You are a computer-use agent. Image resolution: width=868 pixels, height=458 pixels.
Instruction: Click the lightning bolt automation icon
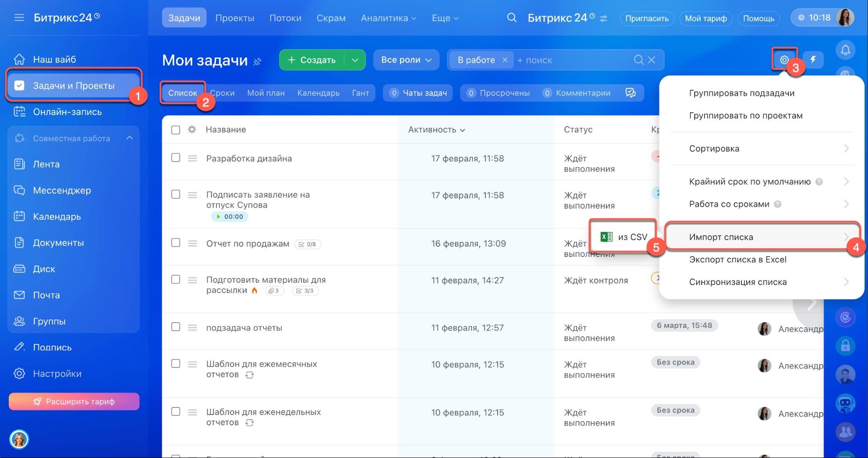813,60
